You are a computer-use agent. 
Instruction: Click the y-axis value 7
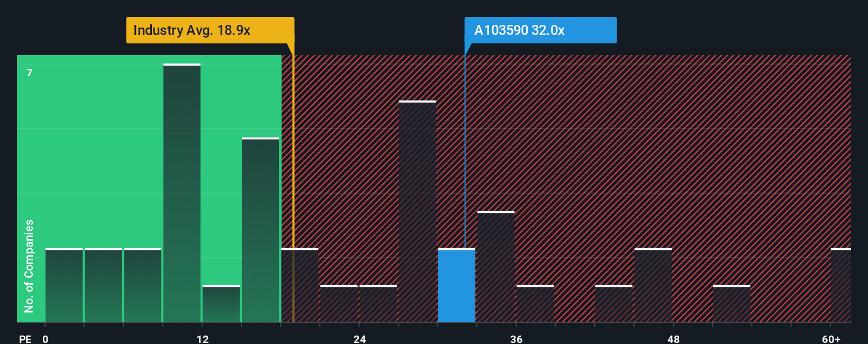pos(30,73)
